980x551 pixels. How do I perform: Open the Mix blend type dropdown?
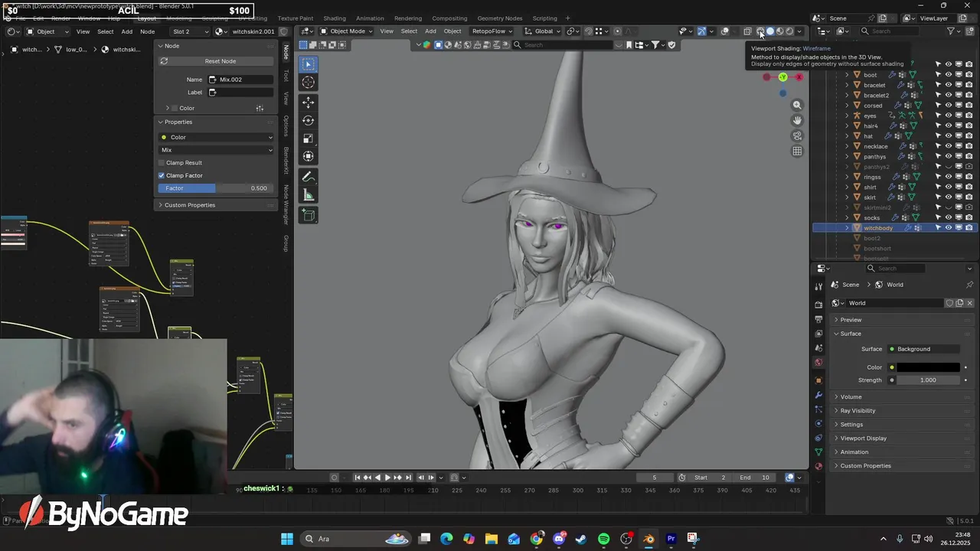coord(217,150)
